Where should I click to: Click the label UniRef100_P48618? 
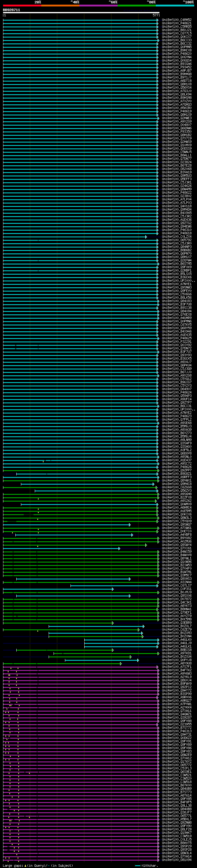tap(177, 233)
